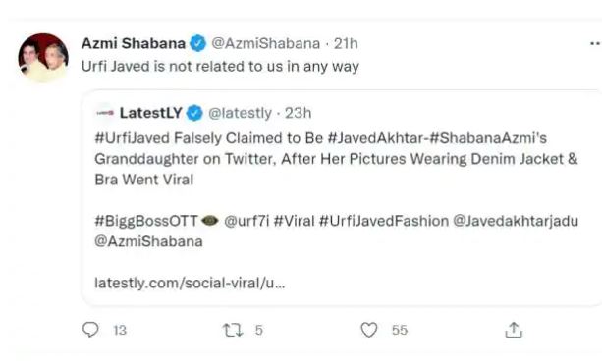Image resolution: width=602 pixels, height=364 pixels.
Task: Open the three-dot more options menu
Action: (595, 44)
